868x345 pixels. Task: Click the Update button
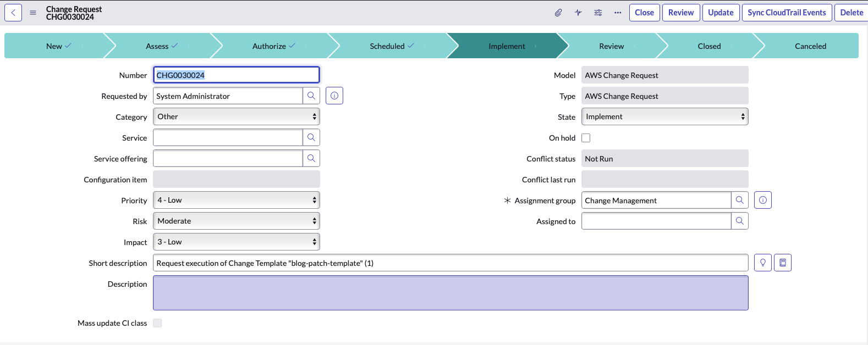point(721,13)
